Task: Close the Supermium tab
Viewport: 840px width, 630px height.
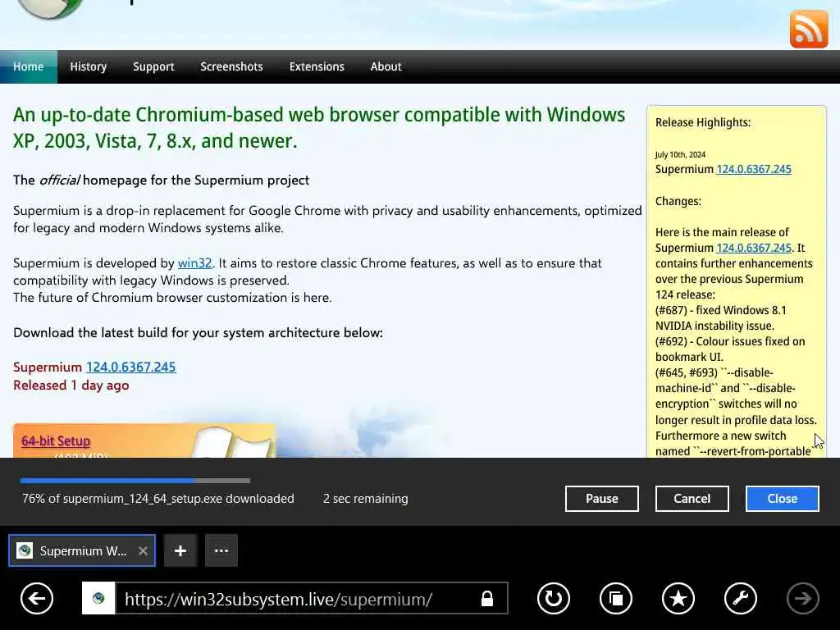Action: (x=143, y=550)
